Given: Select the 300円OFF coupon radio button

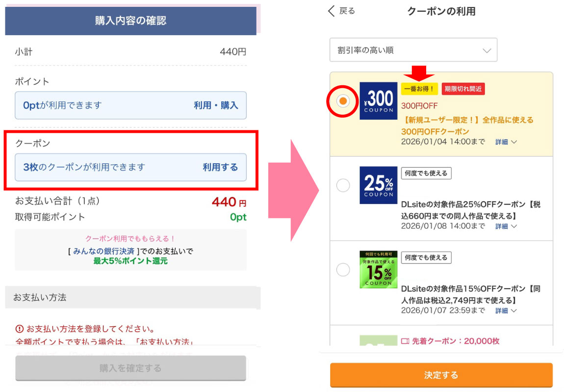Looking at the screenshot, I should click(x=343, y=101).
